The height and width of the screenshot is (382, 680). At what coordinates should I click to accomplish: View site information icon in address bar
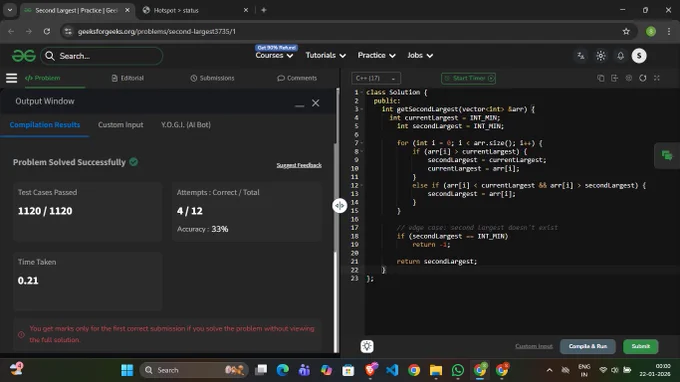68,31
